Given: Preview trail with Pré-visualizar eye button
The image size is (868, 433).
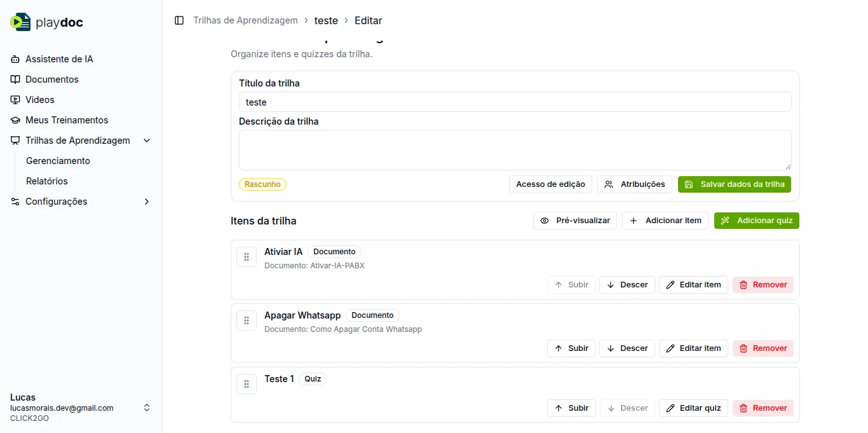Looking at the screenshot, I should (574, 221).
